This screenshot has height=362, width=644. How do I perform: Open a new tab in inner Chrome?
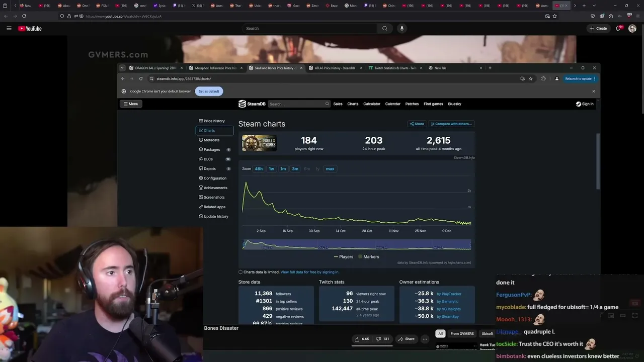(x=490, y=68)
